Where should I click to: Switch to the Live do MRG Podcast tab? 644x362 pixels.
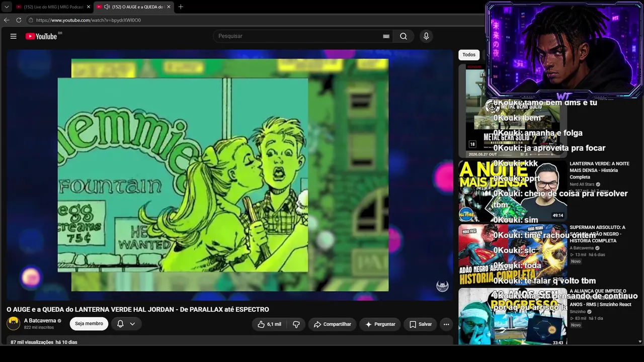52,7
